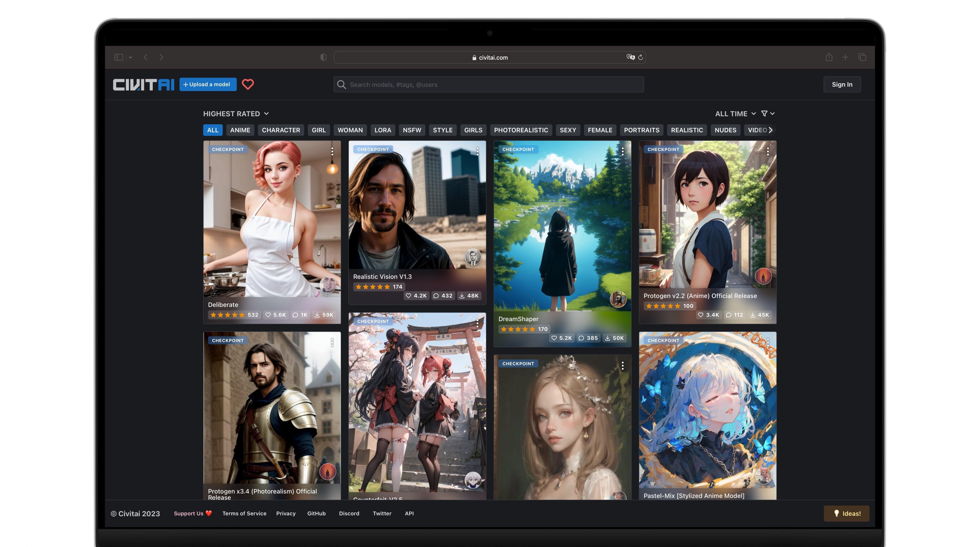Click Deliberate 532 star rating
The image size is (980, 547).
click(234, 315)
